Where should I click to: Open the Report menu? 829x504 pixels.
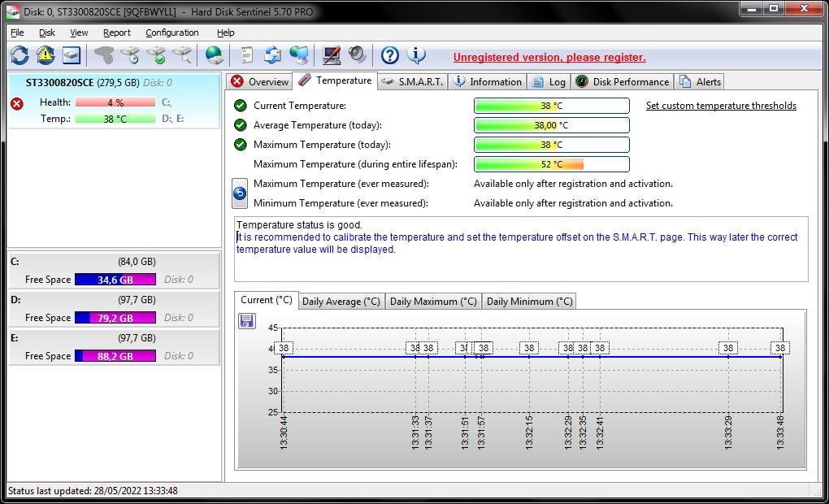point(116,33)
